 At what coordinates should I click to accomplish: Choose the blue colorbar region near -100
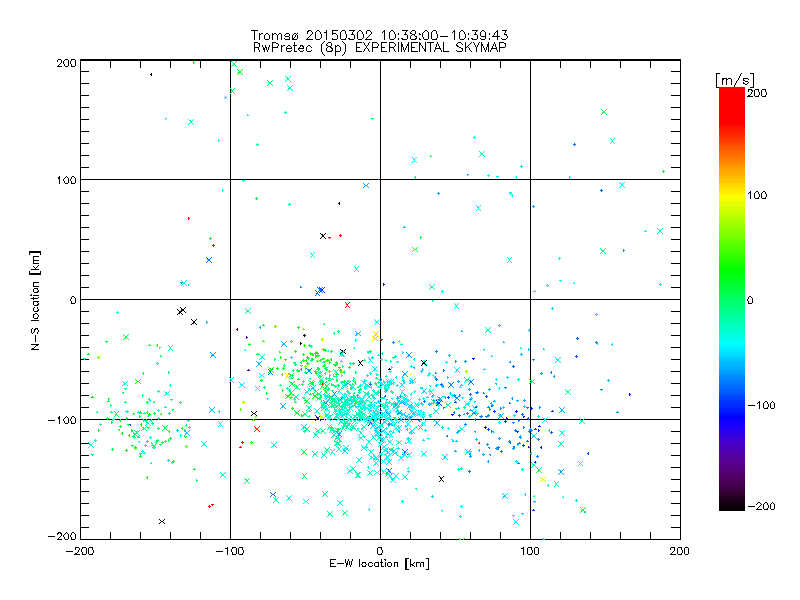(x=731, y=405)
